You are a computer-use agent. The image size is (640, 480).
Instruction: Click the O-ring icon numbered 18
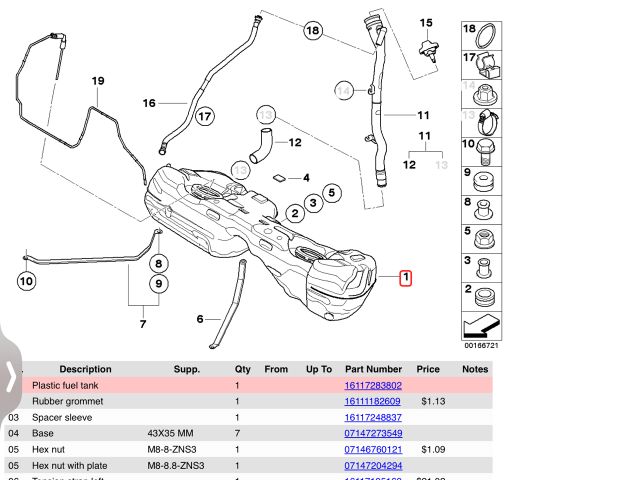pyautogui.click(x=485, y=37)
